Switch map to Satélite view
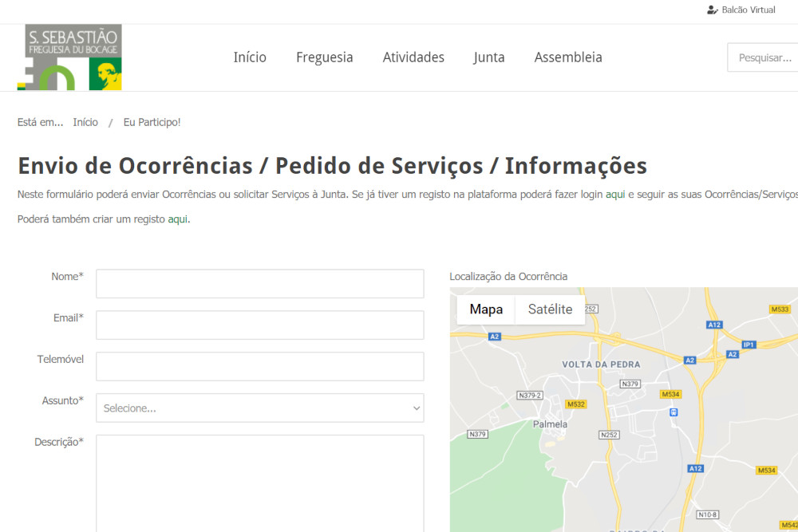 click(x=550, y=309)
